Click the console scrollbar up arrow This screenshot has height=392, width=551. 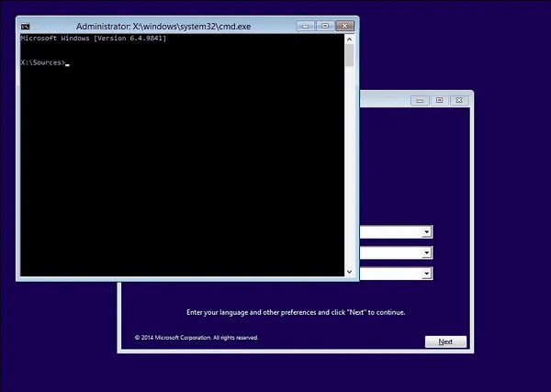tap(349, 39)
